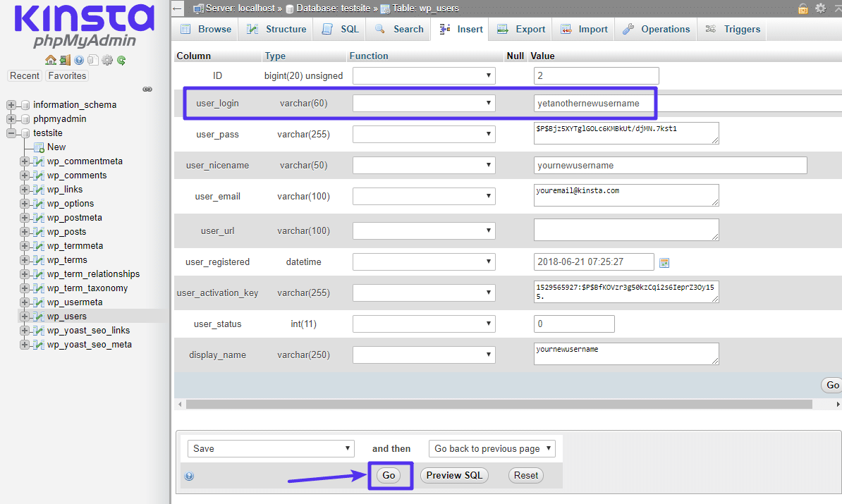Image resolution: width=842 pixels, height=504 pixels.
Task: Open page settings gear in the top bar
Action: coord(820,8)
